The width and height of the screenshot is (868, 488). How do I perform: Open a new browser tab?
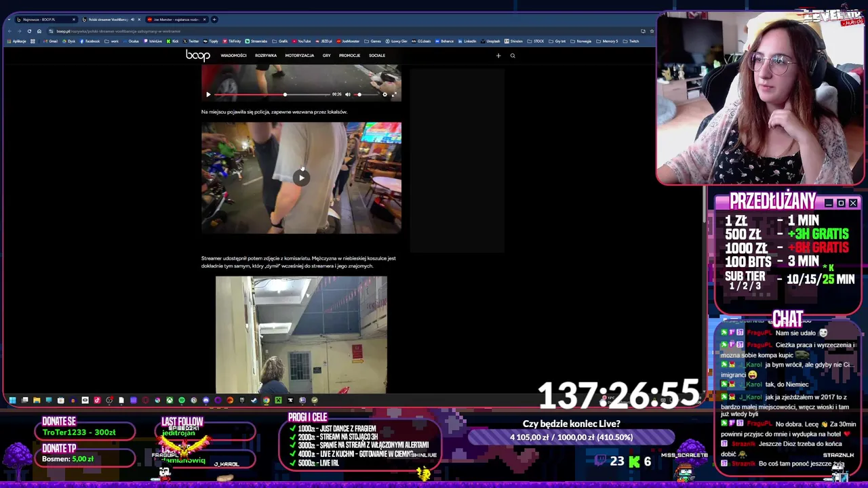(x=214, y=20)
